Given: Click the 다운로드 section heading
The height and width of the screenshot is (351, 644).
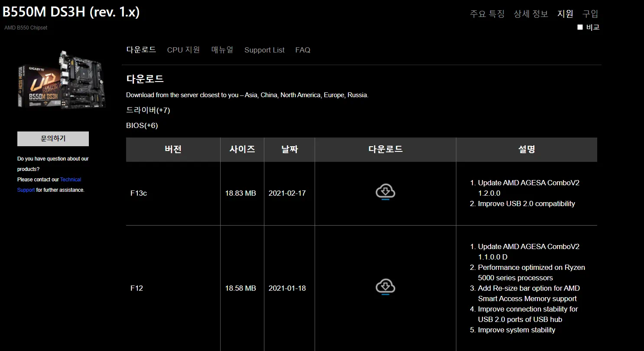Looking at the screenshot, I should click(x=145, y=79).
